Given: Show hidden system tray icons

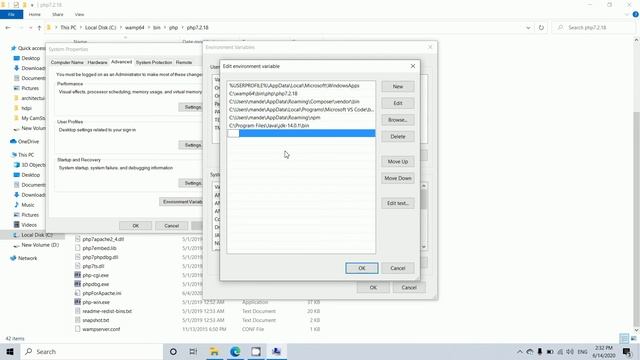Looking at the screenshot, I should tap(519, 352).
